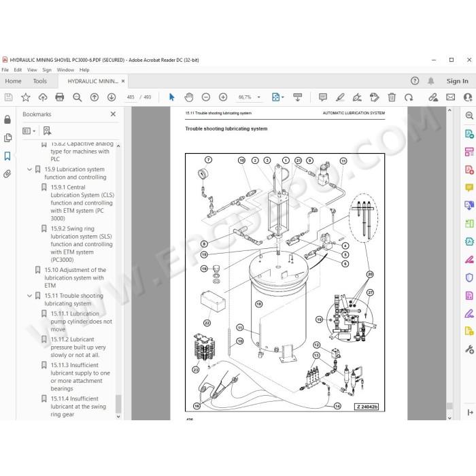The width and height of the screenshot is (476, 476).
Task: Switch to the Tools tab
Action: pos(39,81)
